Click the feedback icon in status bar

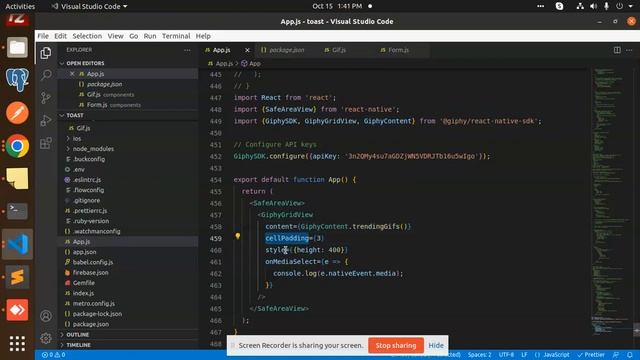616,355
